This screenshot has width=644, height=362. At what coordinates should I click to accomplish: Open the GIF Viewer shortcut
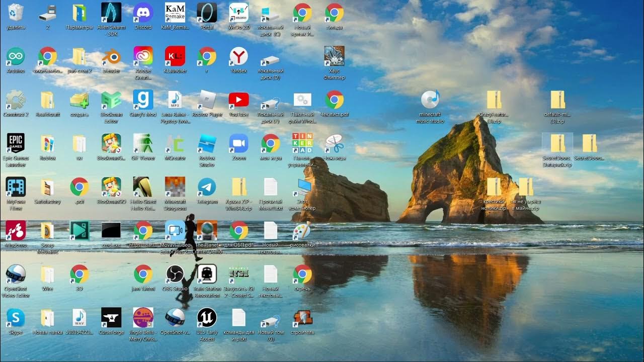tap(143, 143)
